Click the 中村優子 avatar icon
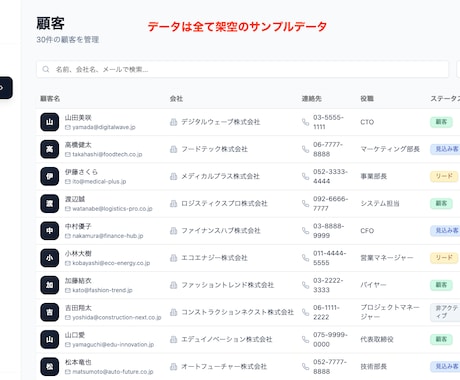This screenshot has height=380, width=460. [50, 231]
